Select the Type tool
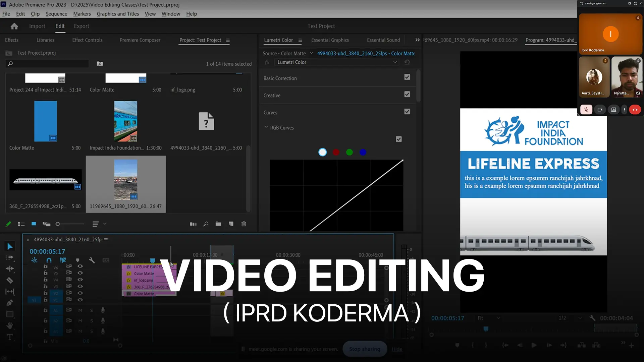The height and width of the screenshot is (362, 644). coord(10,337)
